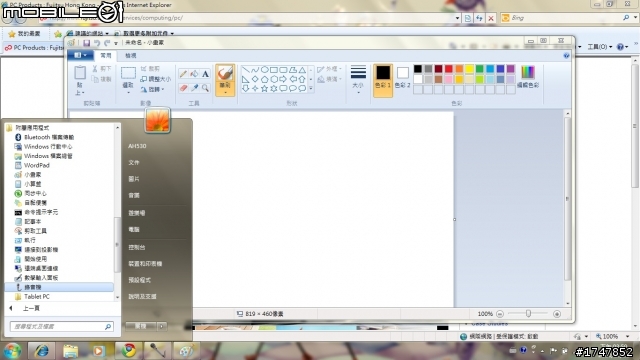Viewport: 640px width, 360px height.
Task: Click the Crop button in Image group
Action: 150,69
